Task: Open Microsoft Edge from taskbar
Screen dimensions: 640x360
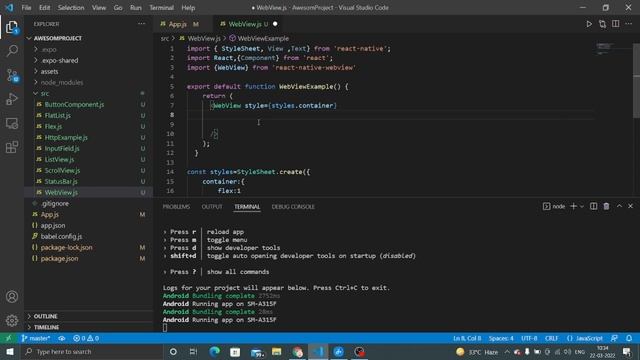Action: [x=214, y=351]
